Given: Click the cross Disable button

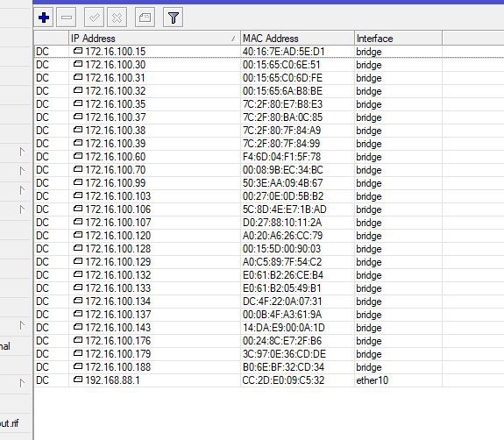Looking at the screenshot, I should [x=117, y=18].
